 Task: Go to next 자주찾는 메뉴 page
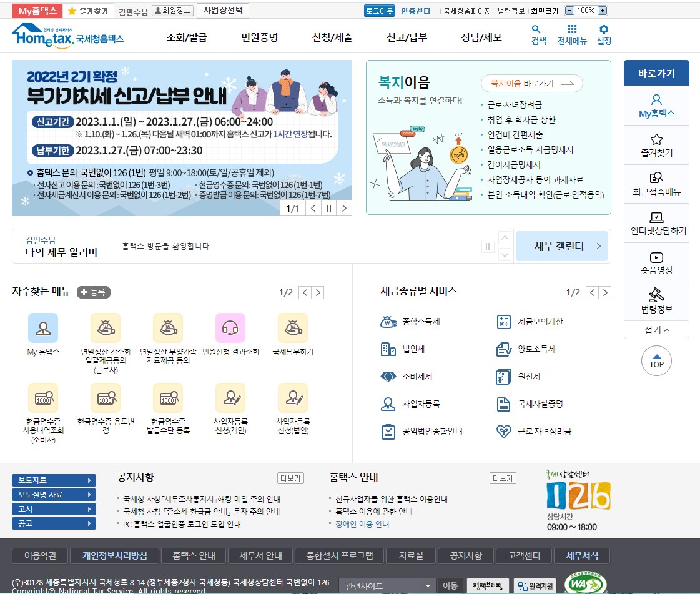318,292
